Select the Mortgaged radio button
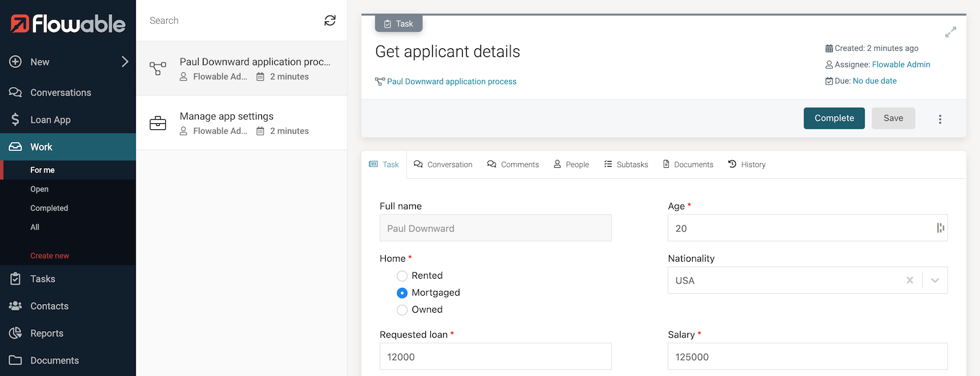Image resolution: width=980 pixels, height=376 pixels. click(x=402, y=292)
